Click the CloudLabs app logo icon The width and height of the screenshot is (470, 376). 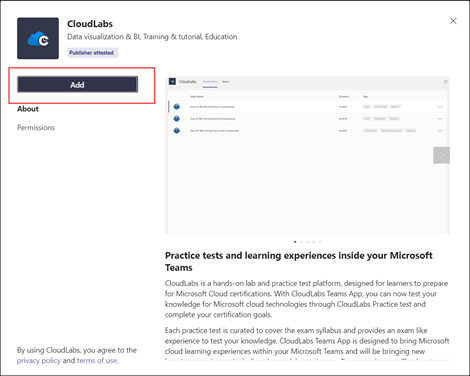coord(38,38)
